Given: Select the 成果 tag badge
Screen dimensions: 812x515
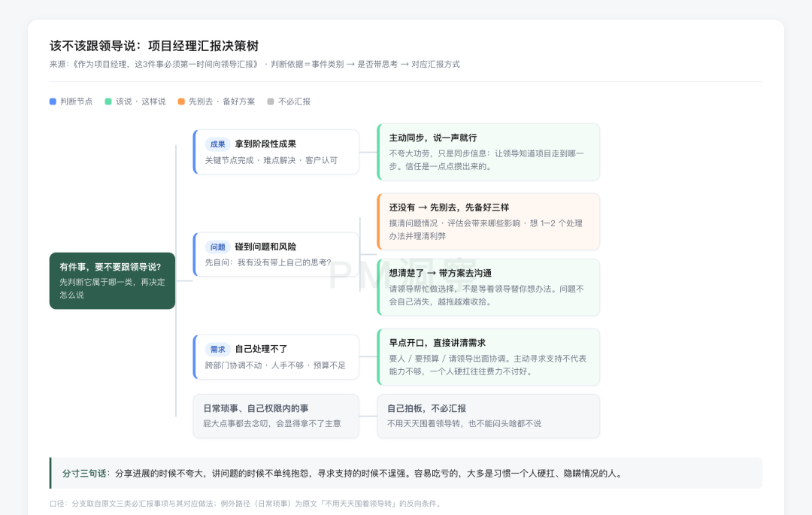Looking at the screenshot, I should [x=217, y=144].
